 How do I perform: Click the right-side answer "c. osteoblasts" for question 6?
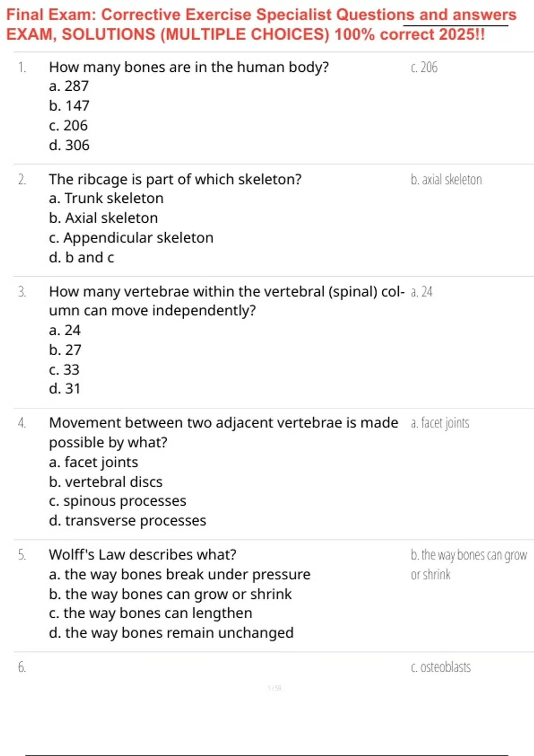441,667
